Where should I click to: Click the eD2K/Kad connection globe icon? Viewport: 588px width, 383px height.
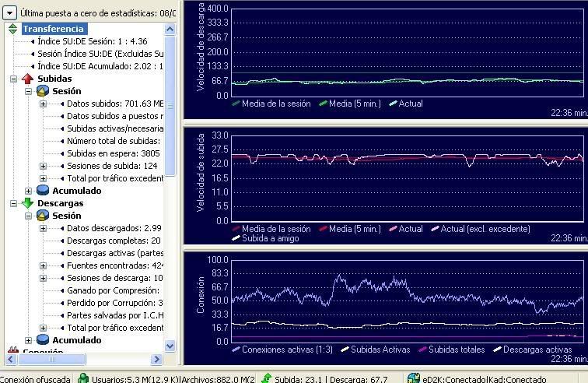pos(413,378)
